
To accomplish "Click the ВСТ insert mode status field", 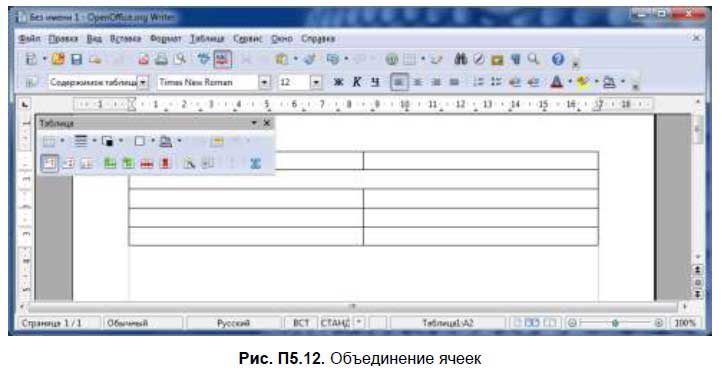I will [x=301, y=323].
